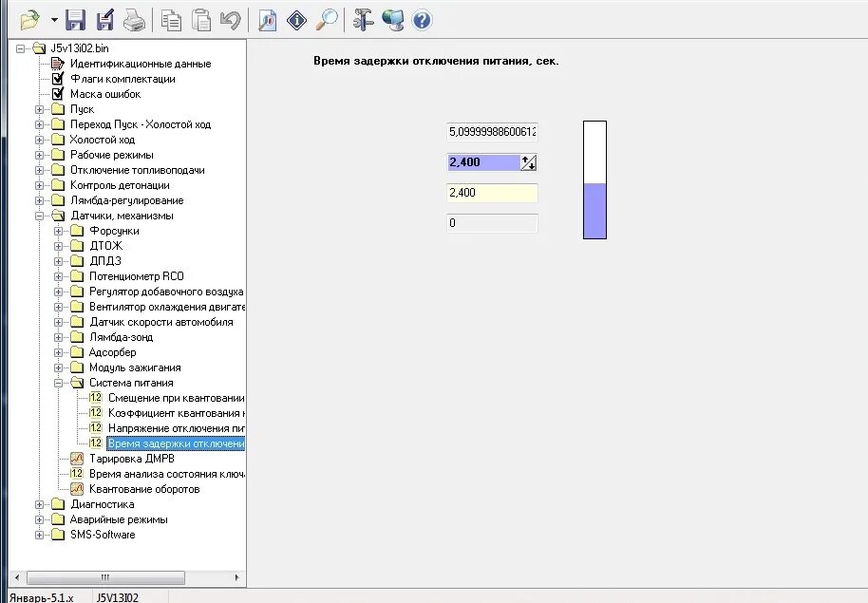The width and height of the screenshot is (868, 603).
Task: Open Время анализа состояния ключа parameter
Action: [166, 474]
